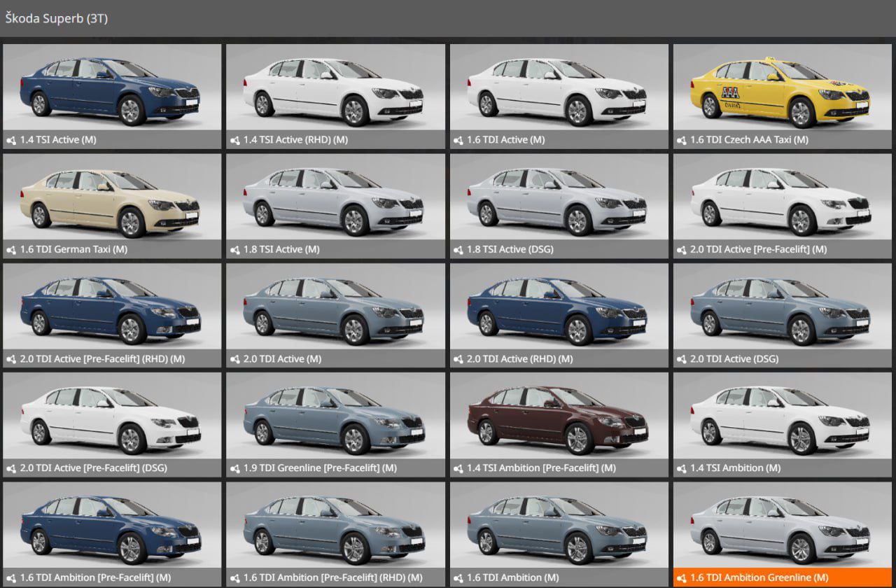This screenshot has height=588, width=896.
Task: Click the icon next to 1.9 TDI Greenline label
Action: pos(235,468)
